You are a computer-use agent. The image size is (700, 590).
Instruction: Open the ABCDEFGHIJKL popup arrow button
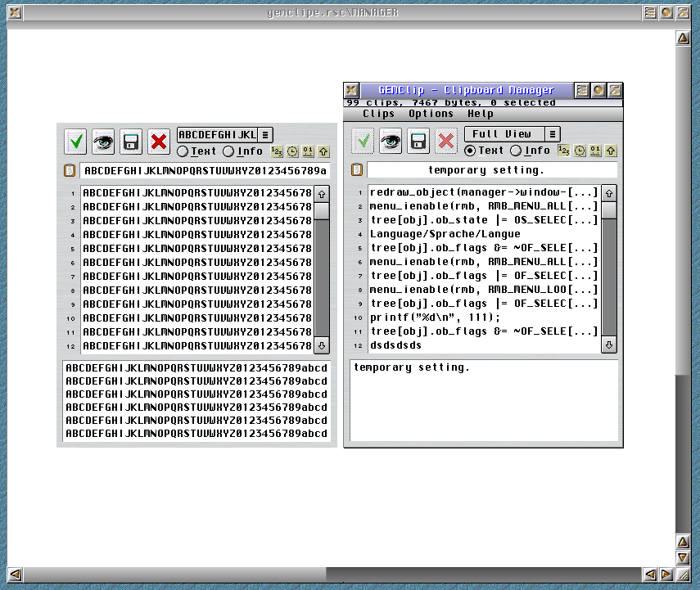(265, 135)
